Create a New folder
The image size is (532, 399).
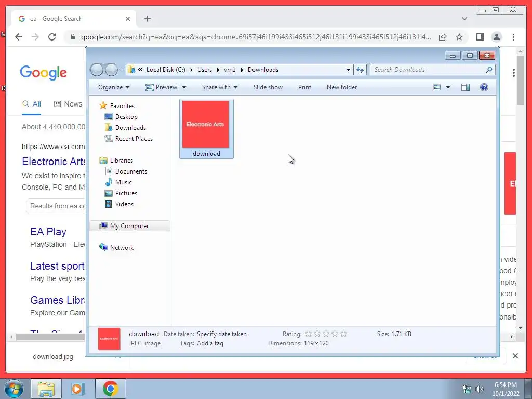tap(342, 87)
